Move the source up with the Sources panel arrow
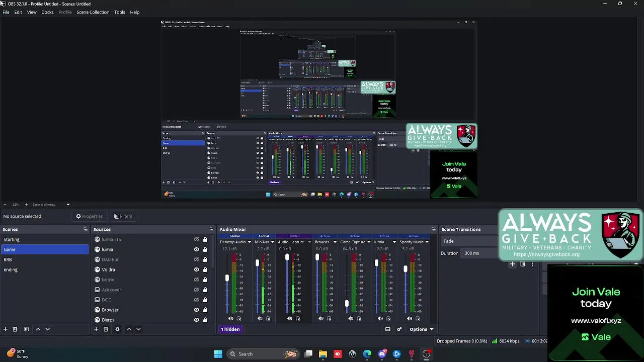 [129, 329]
